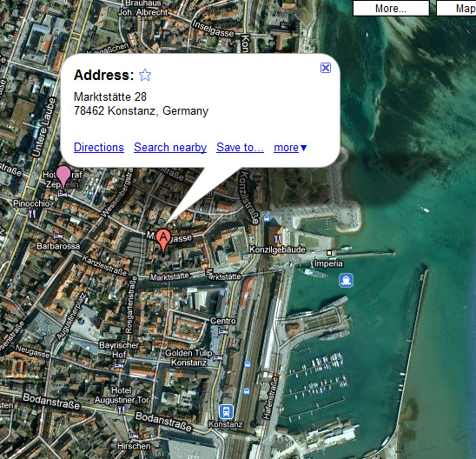Star the Marktstätte 28 address
The height and width of the screenshot is (459, 476).
click(x=145, y=75)
